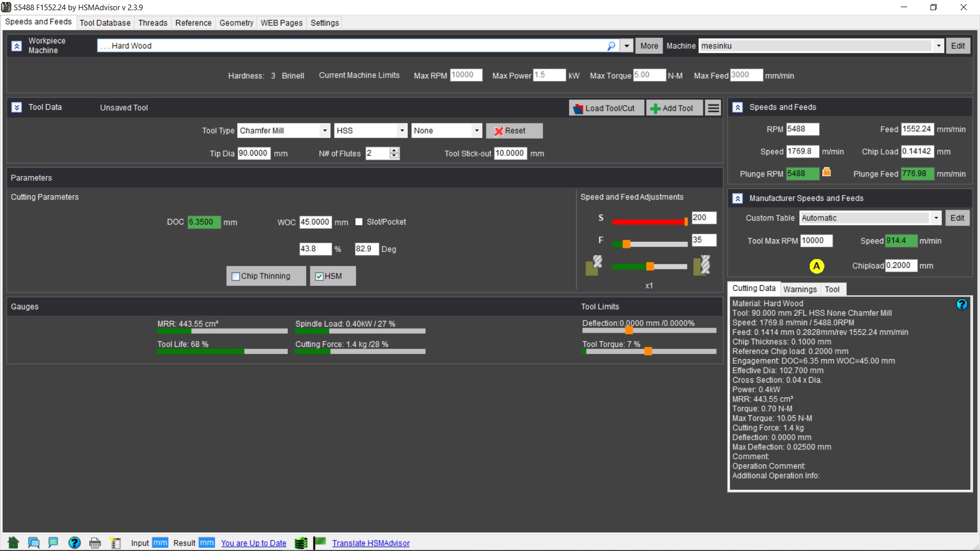Click the feed F adjustment slider handle
The width and height of the screenshot is (980, 551).
point(626,244)
